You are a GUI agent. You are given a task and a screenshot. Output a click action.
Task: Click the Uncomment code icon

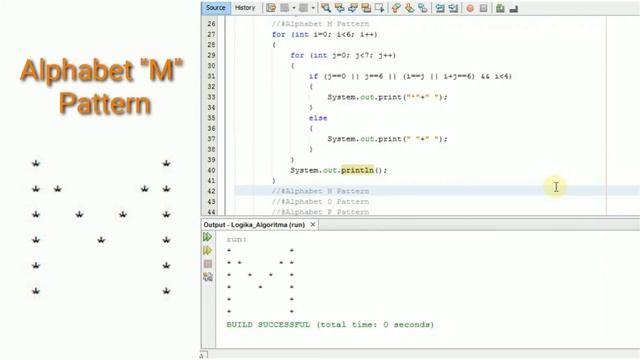[x=513, y=8]
